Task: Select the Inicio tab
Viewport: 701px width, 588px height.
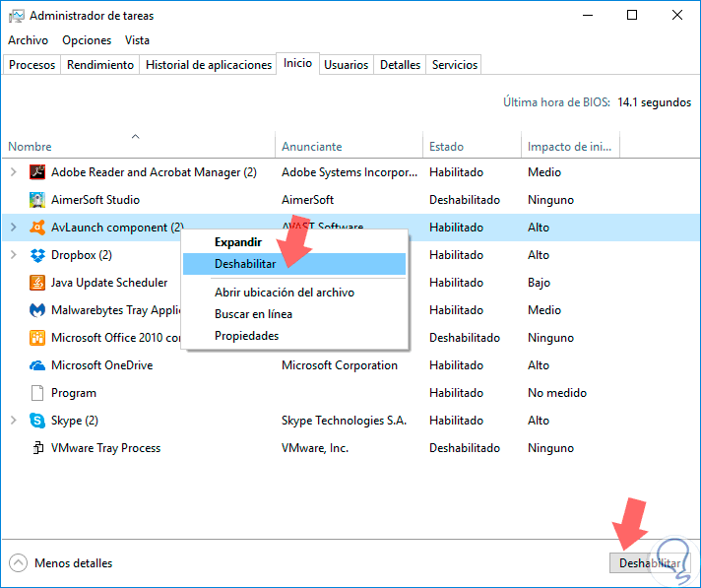Action: (297, 63)
